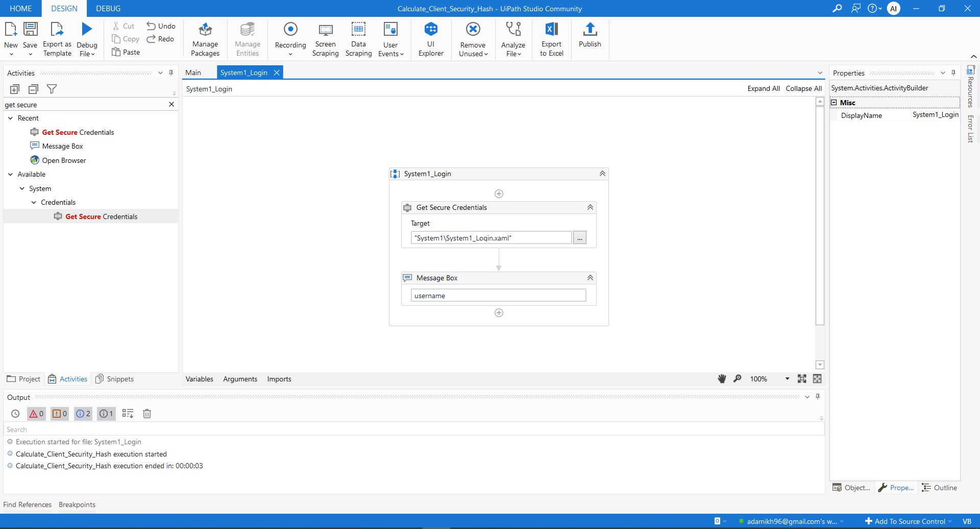Click Export to Excel icon

(552, 29)
